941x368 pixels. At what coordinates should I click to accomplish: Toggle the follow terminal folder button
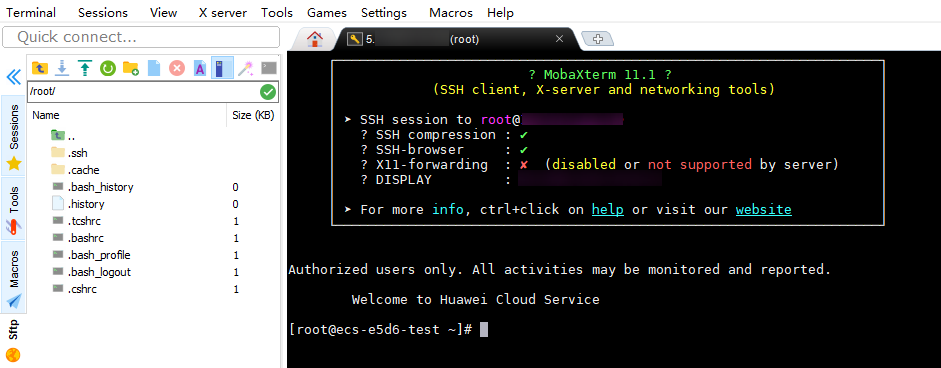(x=222, y=68)
